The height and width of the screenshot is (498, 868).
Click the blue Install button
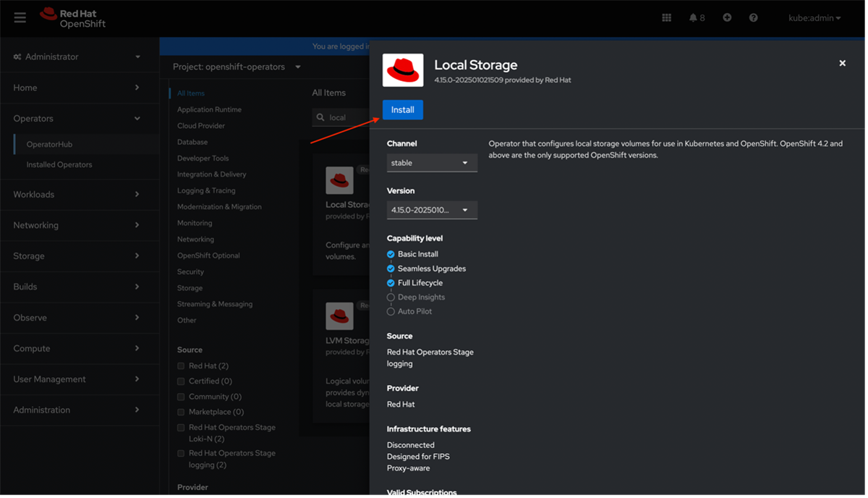403,110
